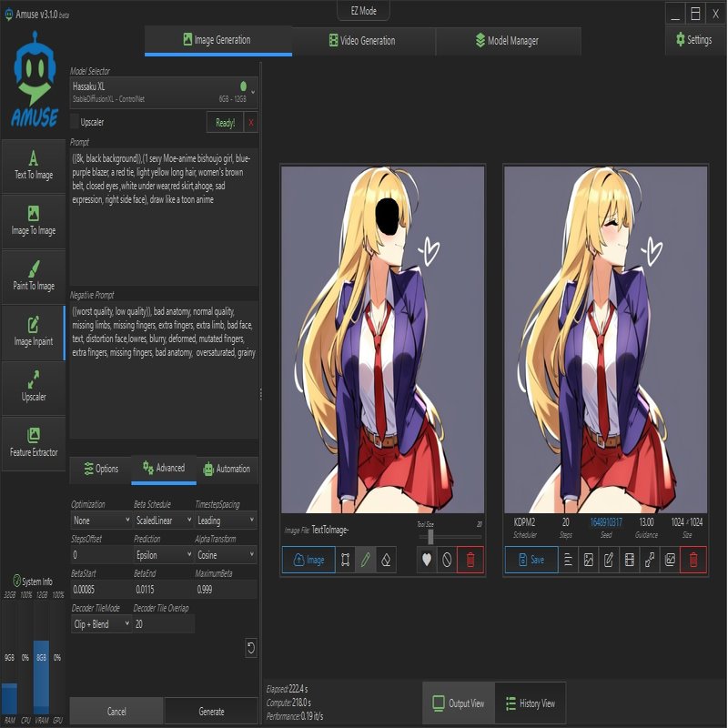Open the Decoder TileMode Clip + Blend dropdown
The width and height of the screenshot is (728, 728).
pos(101,624)
